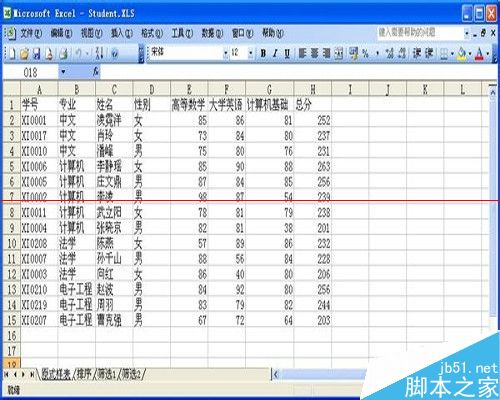Click the Decrease Decimal icon

(402, 53)
